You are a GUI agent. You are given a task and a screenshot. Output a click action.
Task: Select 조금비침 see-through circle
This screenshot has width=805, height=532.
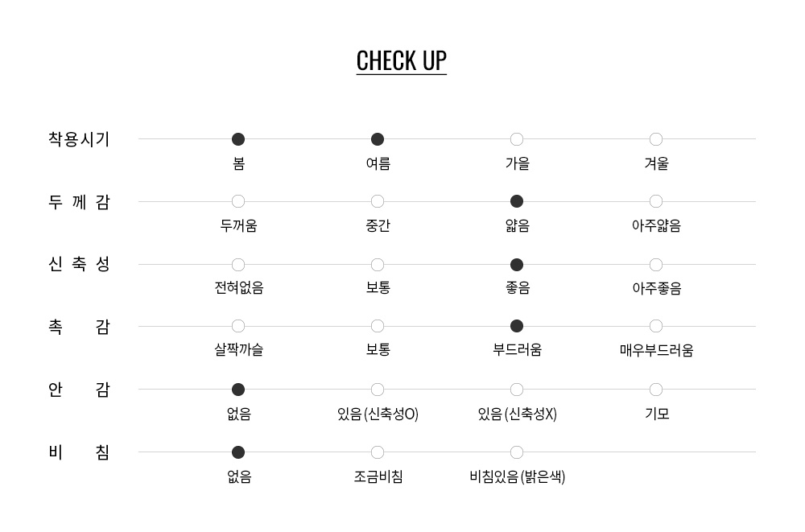pos(378,452)
